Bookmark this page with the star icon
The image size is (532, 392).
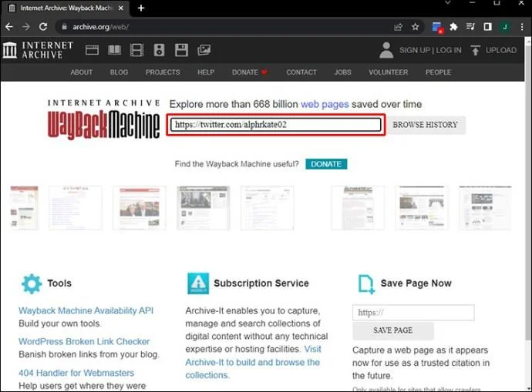[416, 27]
